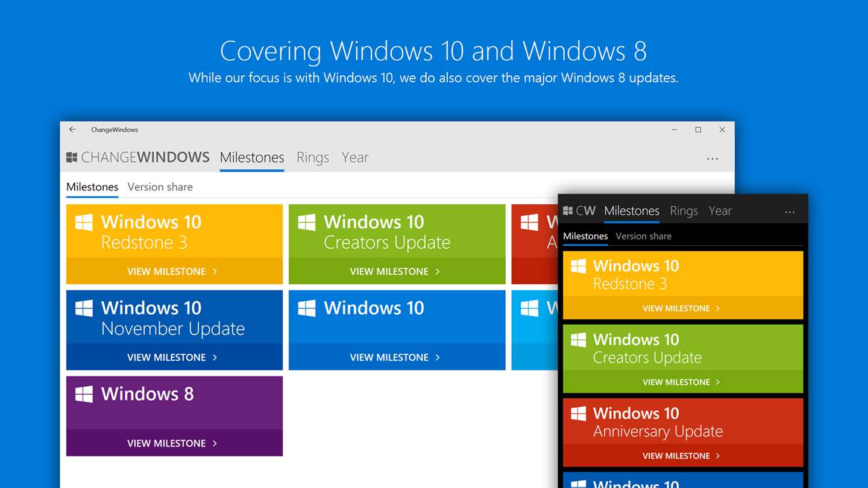
Task: View milestone for mobile Creators Update
Action: pos(683,382)
